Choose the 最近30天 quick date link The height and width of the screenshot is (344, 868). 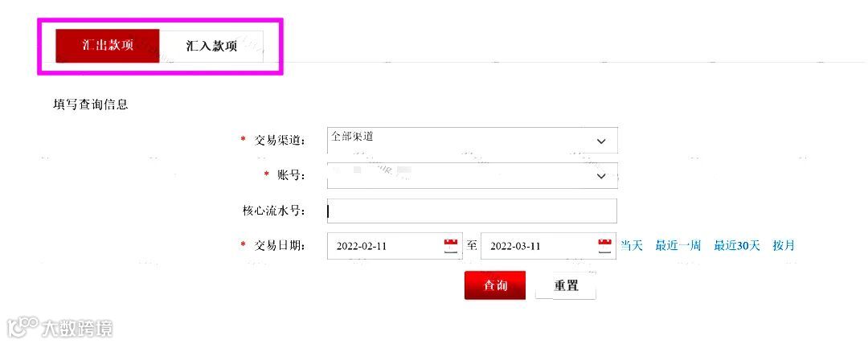(x=737, y=245)
